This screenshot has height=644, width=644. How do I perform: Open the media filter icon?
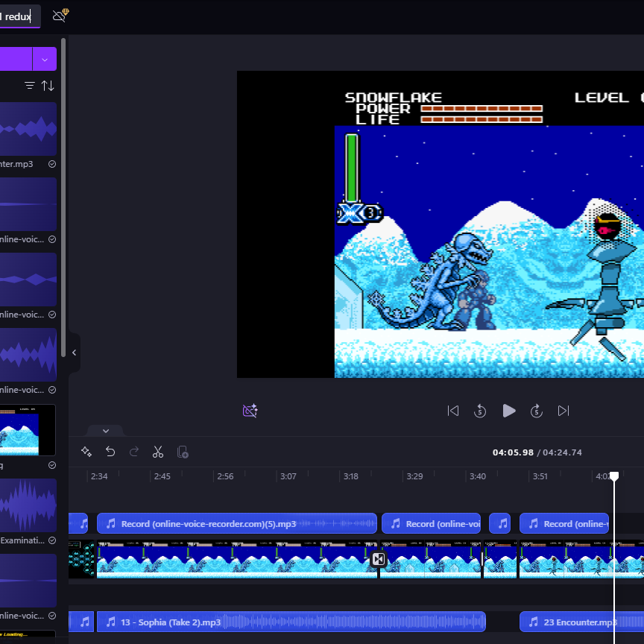[x=30, y=86]
